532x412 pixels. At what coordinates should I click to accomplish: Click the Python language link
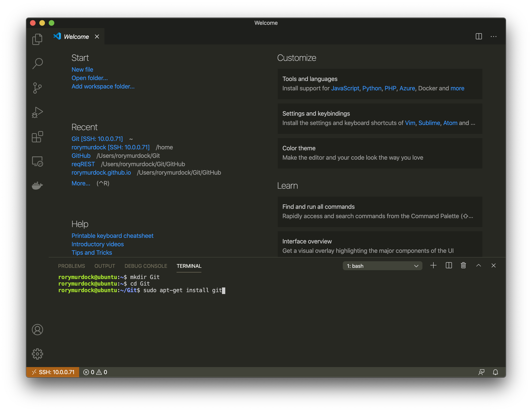pyautogui.click(x=372, y=88)
